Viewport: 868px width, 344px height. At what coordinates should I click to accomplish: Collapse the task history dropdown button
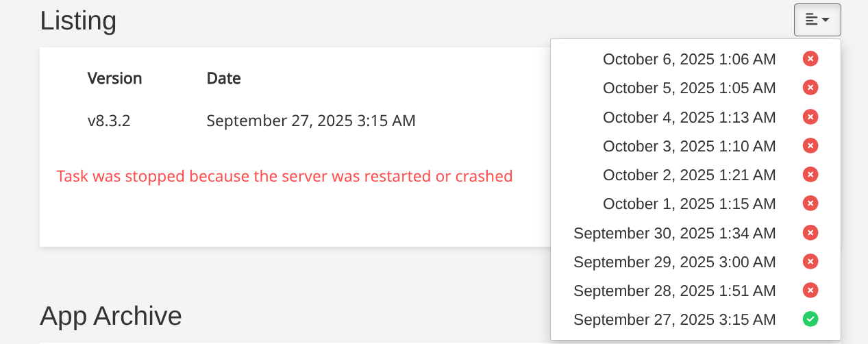tap(817, 20)
